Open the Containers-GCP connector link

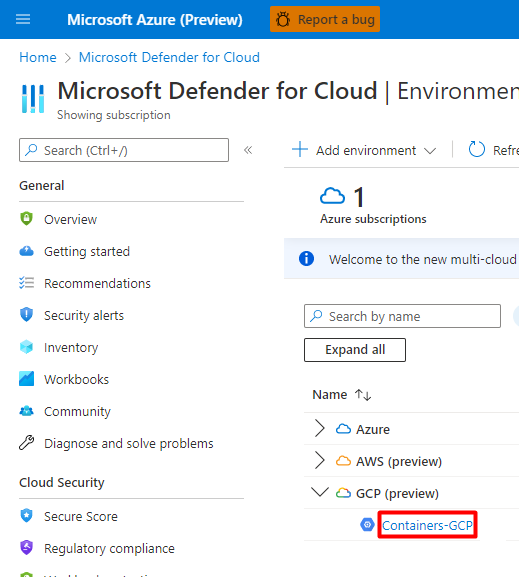click(x=427, y=525)
